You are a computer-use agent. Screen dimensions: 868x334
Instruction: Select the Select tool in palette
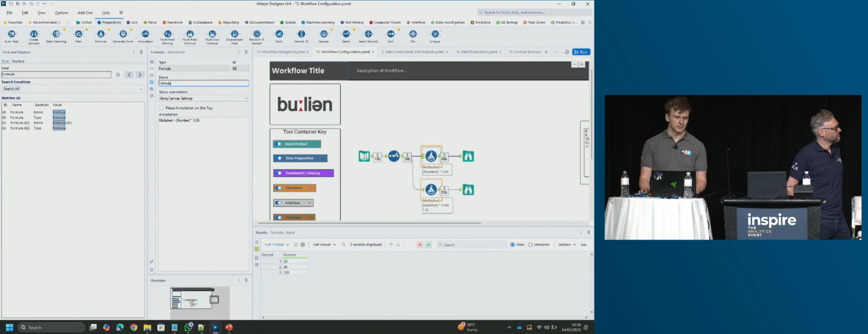(x=346, y=36)
